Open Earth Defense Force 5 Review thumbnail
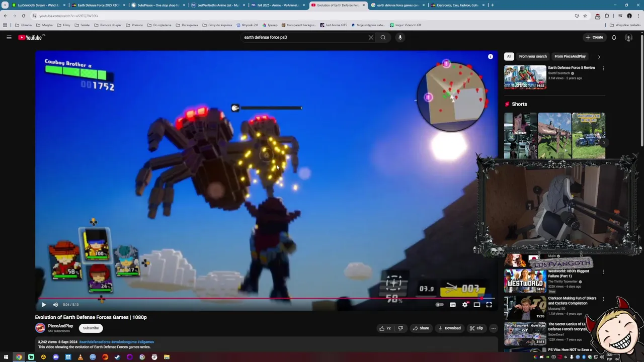644x362 pixels. pyautogui.click(x=525, y=77)
